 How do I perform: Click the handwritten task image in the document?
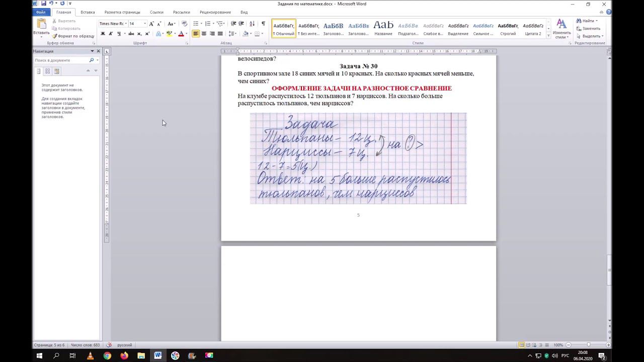(x=358, y=158)
